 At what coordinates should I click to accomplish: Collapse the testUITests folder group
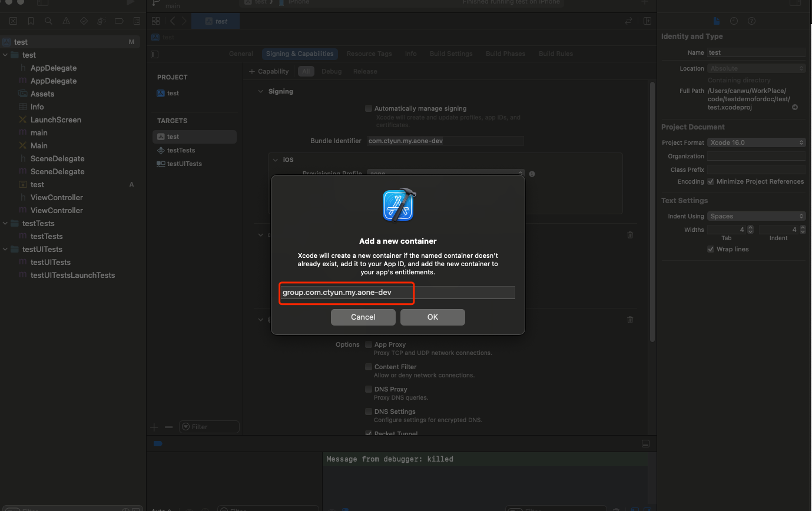tap(5, 249)
